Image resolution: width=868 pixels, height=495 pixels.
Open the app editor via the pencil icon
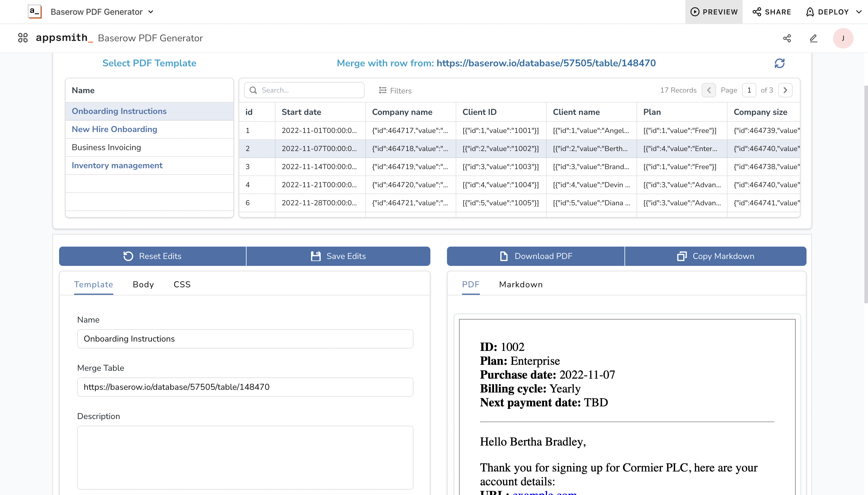click(813, 38)
